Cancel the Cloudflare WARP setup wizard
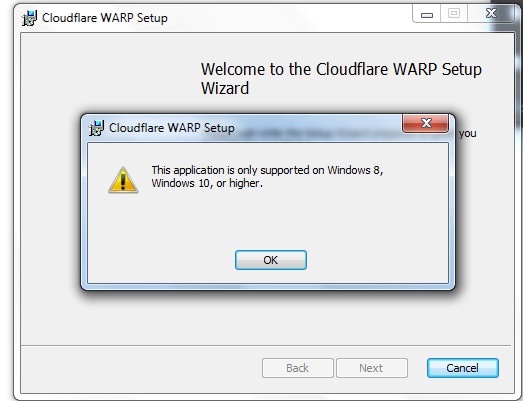The height and width of the screenshot is (401, 523). click(463, 368)
